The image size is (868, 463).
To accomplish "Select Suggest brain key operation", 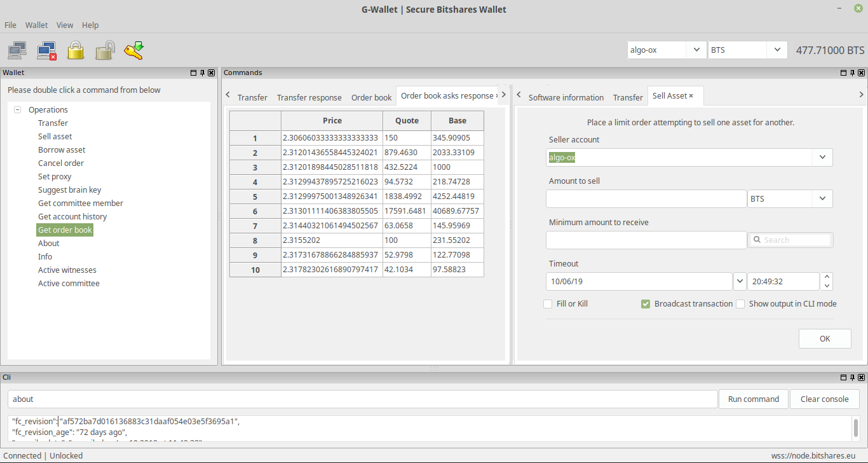I will [x=69, y=190].
